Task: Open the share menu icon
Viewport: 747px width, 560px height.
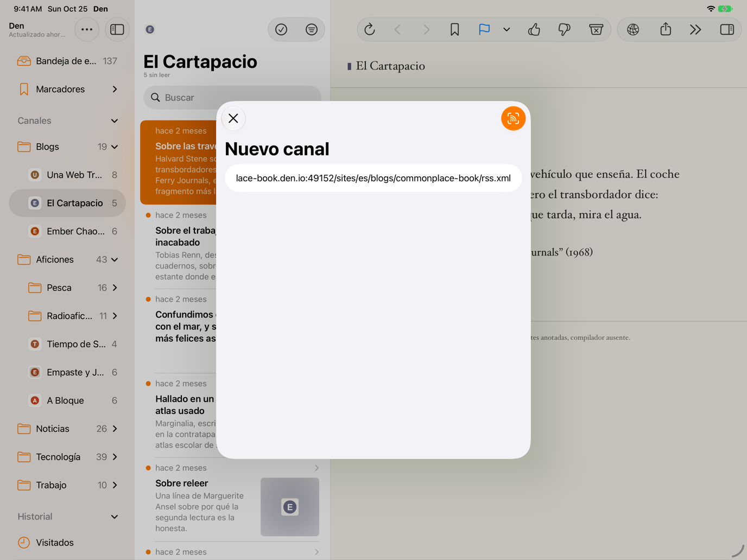Action: coord(666,29)
